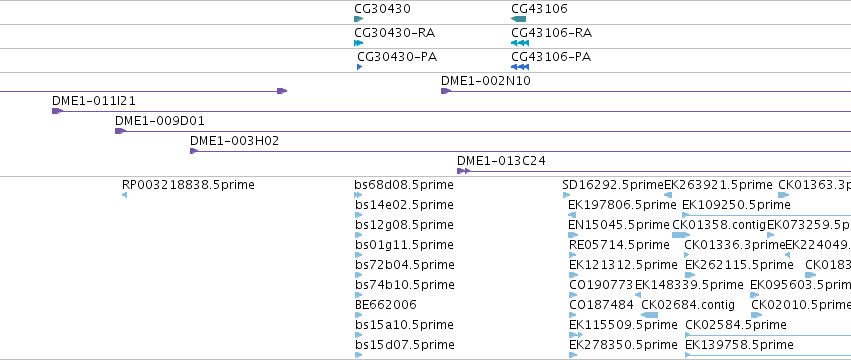Click the DME1-009D01 clone label

pyautogui.click(x=160, y=121)
